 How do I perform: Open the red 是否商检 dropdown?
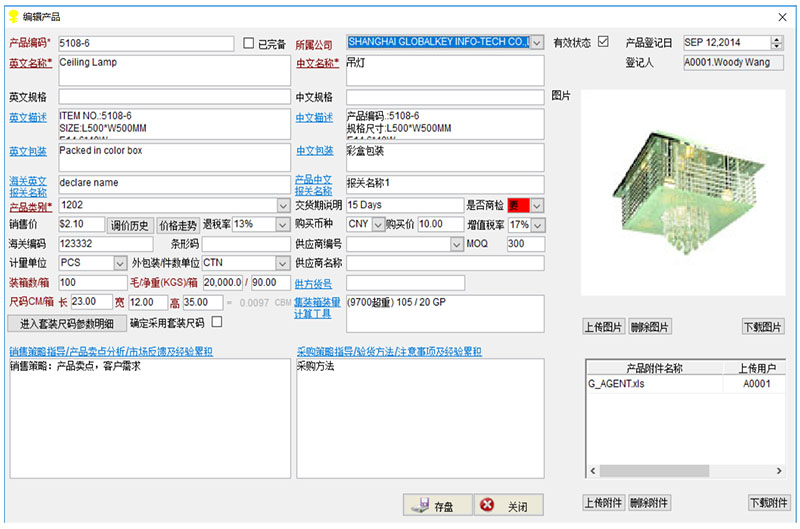click(537, 205)
